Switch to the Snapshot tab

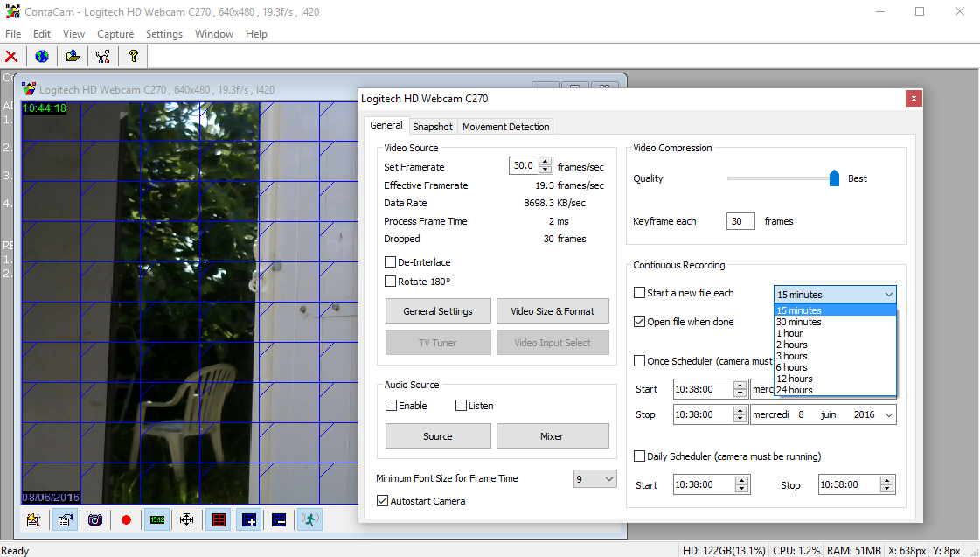(x=433, y=127)
